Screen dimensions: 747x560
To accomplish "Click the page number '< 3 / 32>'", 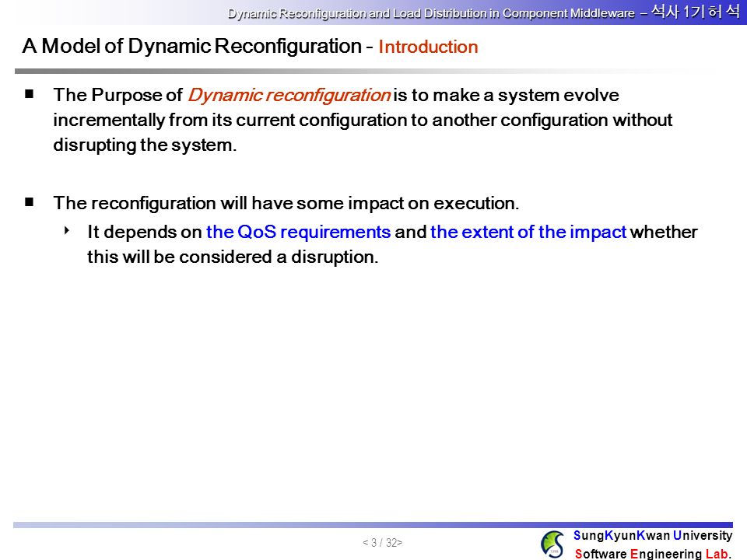I will (382, 542).
